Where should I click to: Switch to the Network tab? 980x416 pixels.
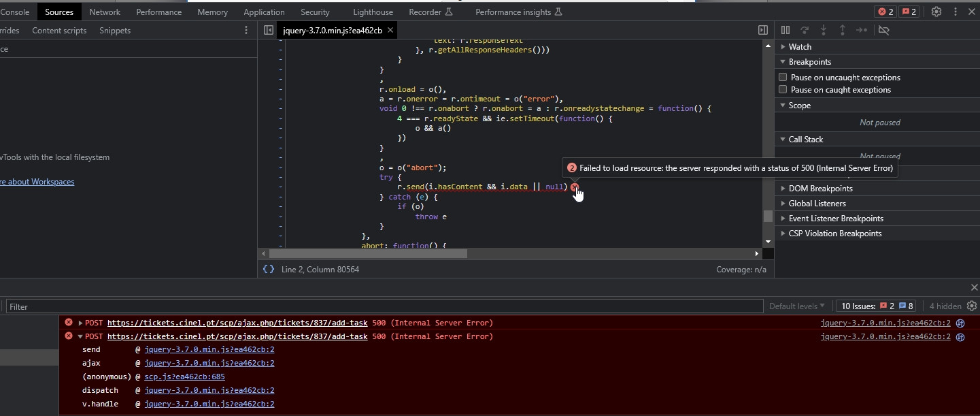(105, 12)
